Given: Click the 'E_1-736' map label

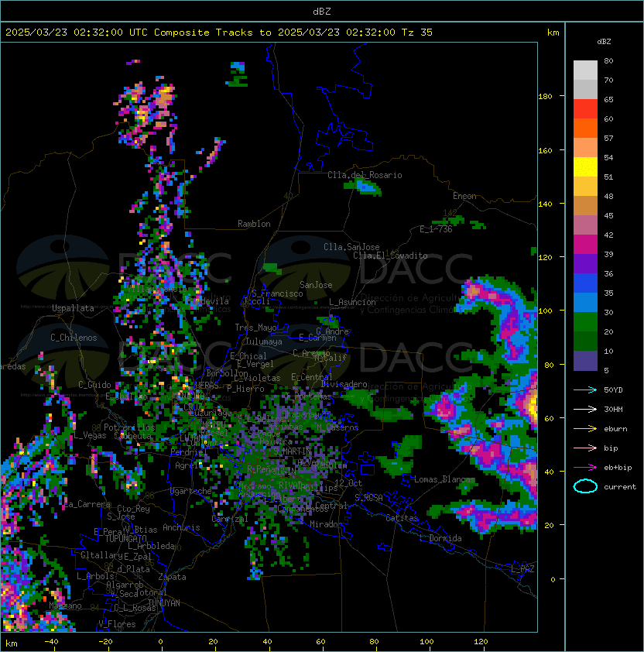Looking at the screenshot, I should click(436, 229).
